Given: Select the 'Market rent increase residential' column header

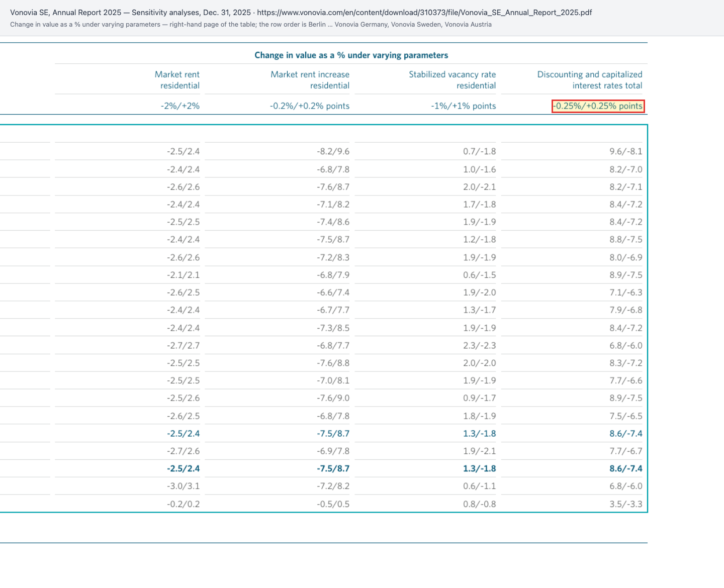Looking at the screenshot, I should [x=310, y=80].
